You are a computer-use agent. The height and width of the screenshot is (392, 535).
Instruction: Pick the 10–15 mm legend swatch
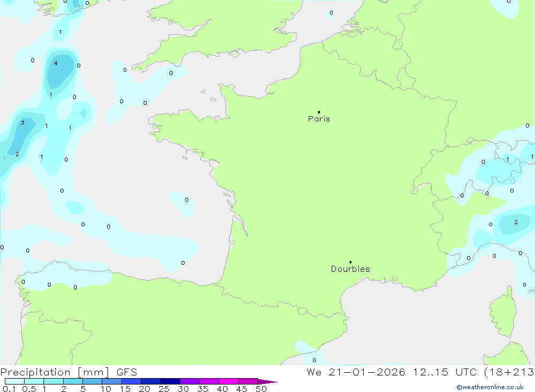click(112, 381)
